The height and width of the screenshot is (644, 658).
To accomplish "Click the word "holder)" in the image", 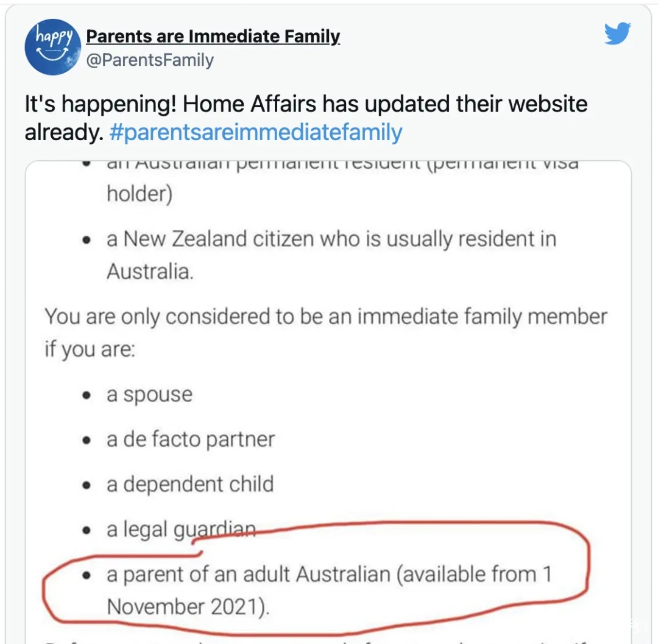I will (140, 194).
